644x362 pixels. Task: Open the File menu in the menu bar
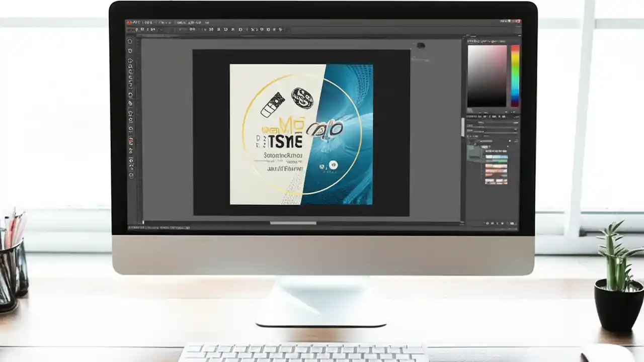pos(136,21)
